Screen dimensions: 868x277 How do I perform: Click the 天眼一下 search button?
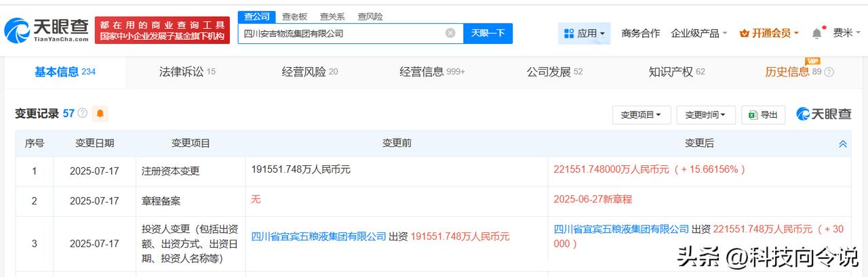click(x=488, y=33)
